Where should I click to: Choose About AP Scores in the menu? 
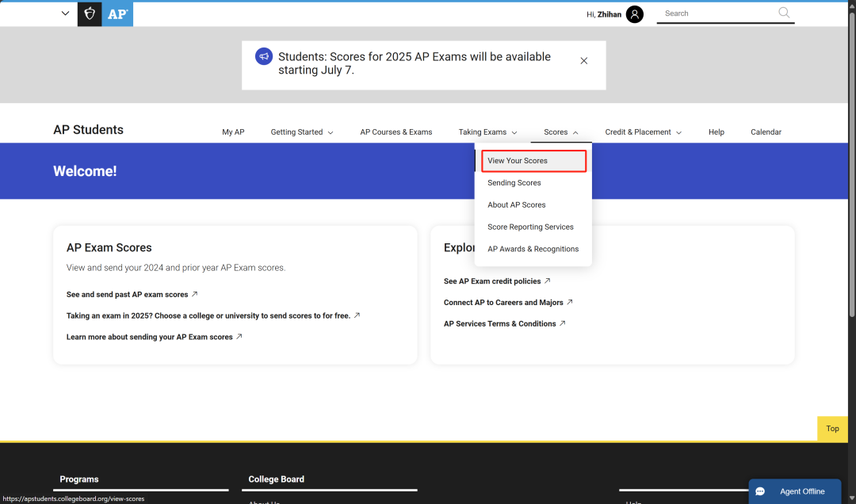pos(517,204)
